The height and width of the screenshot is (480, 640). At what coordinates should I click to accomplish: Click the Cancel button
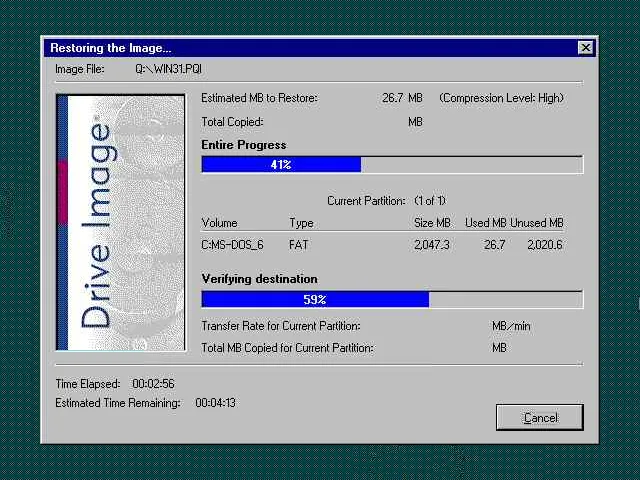coord(540,417)
